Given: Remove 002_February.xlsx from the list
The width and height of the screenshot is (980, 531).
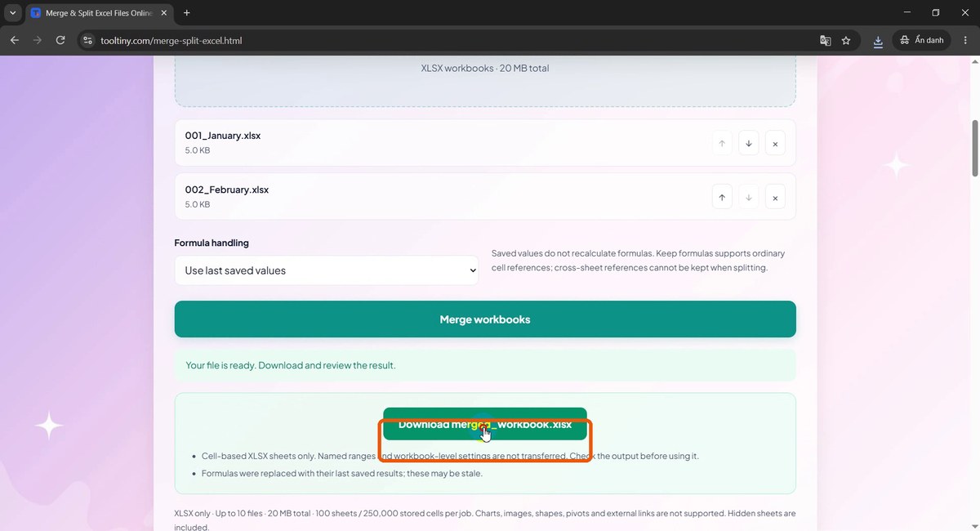Looking at the screenshot, I should (x=775, y=198).
